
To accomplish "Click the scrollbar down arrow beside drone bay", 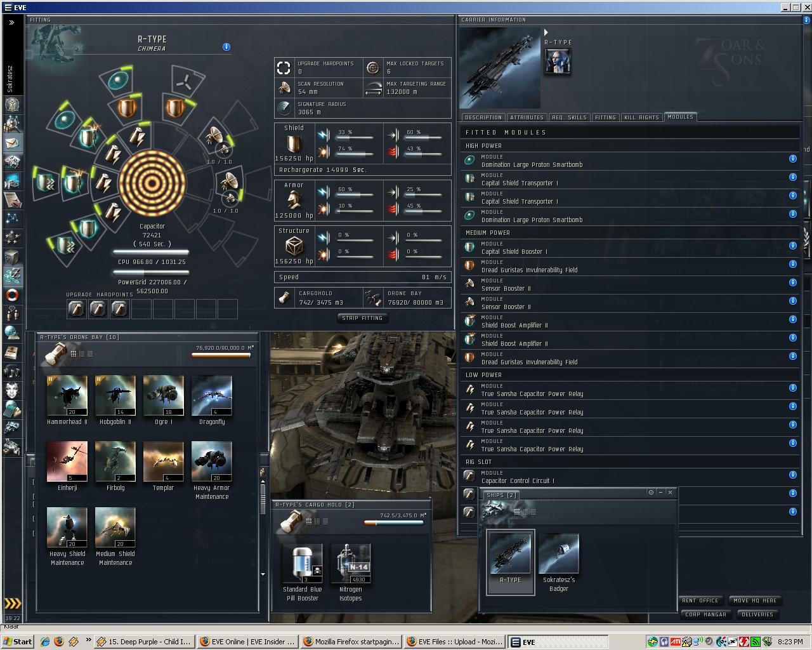I will tap(263, 574).
